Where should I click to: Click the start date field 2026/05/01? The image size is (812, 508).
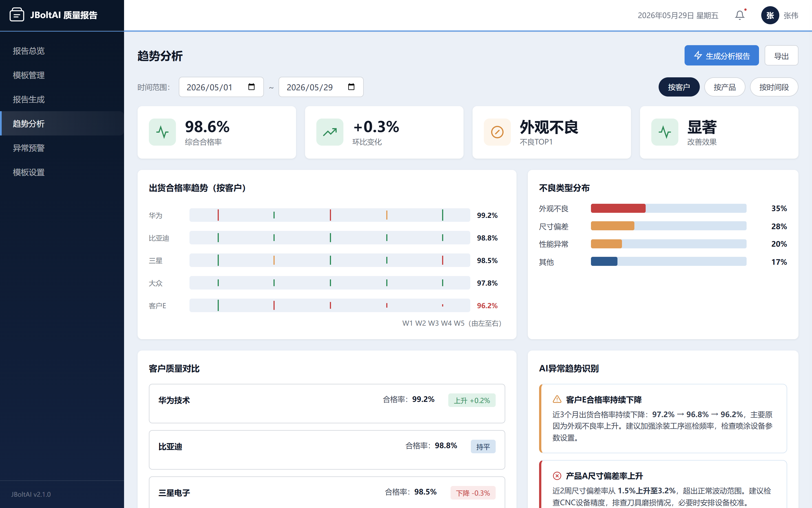tap(221, 87)
